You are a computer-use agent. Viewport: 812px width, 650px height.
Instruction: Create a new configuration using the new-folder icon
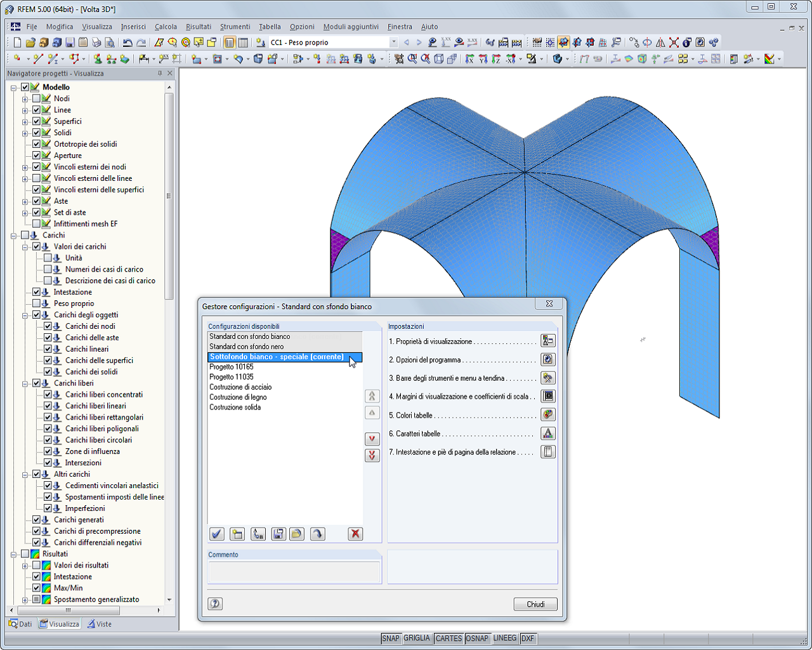click(237, 534)
